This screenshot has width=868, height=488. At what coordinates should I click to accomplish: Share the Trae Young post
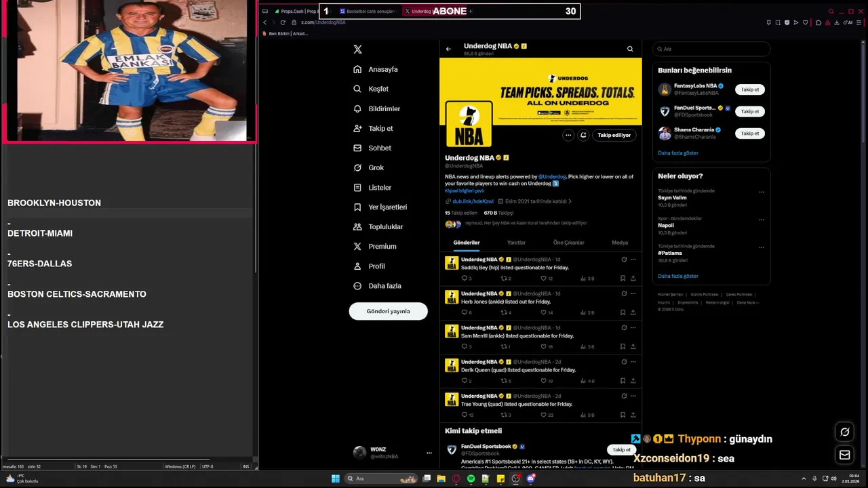point(633,414)
